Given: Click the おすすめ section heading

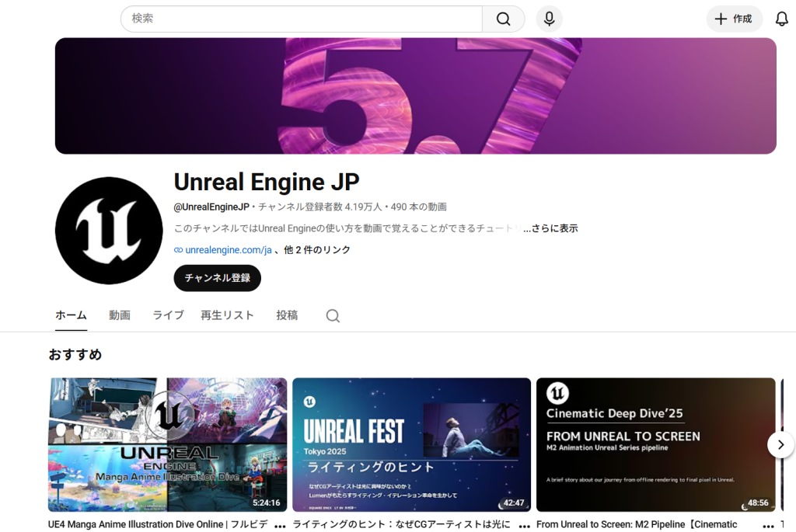Looking at the screenshot, I should click(75, 354).
